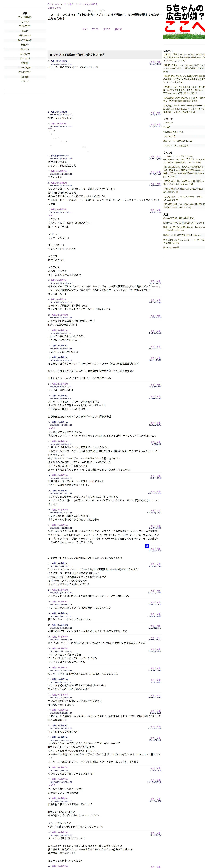Open なんでも実況G board in the sidebar
The image size is (205, 868).
point(25,40)
